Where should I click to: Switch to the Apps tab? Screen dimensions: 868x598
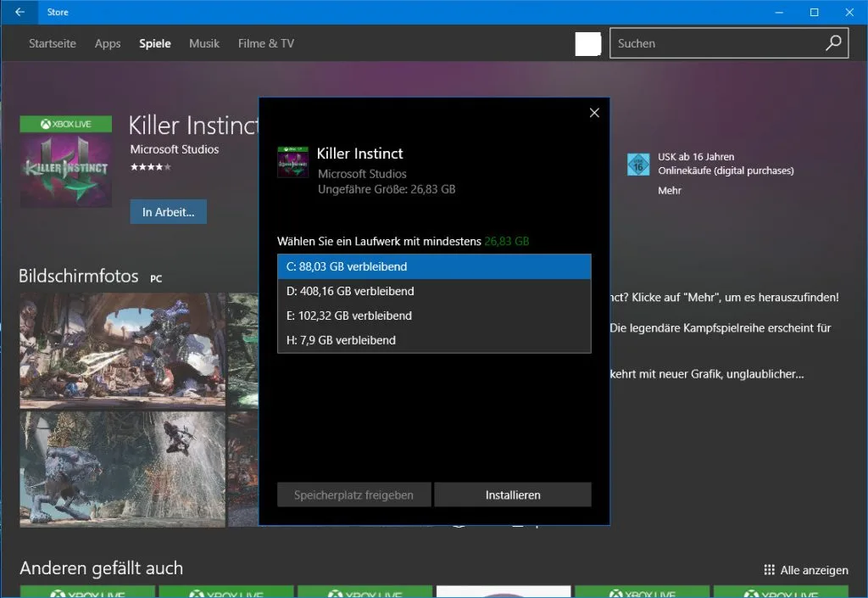pos(108,43)
